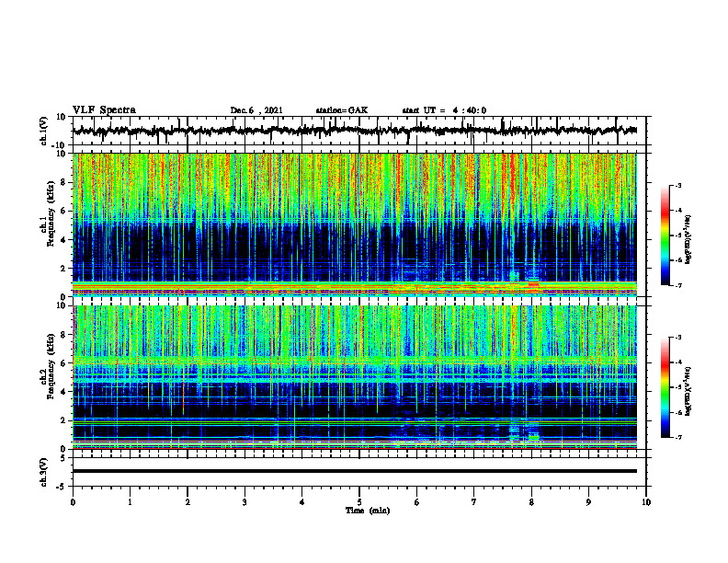The height and width of the screenshot is (563, 728).
Task: Click the ch.1 voltage waveform trace
Action: [355, 131]
